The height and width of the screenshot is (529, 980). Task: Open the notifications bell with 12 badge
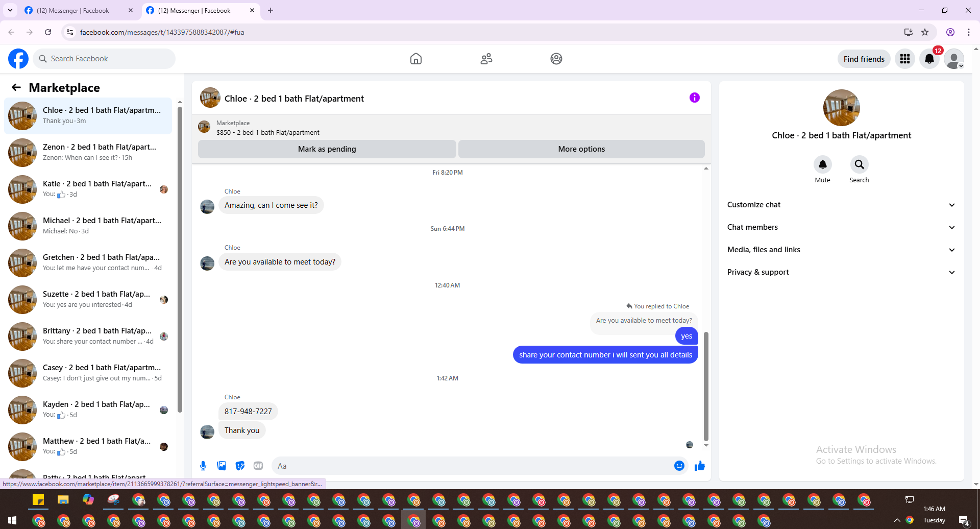929,59
